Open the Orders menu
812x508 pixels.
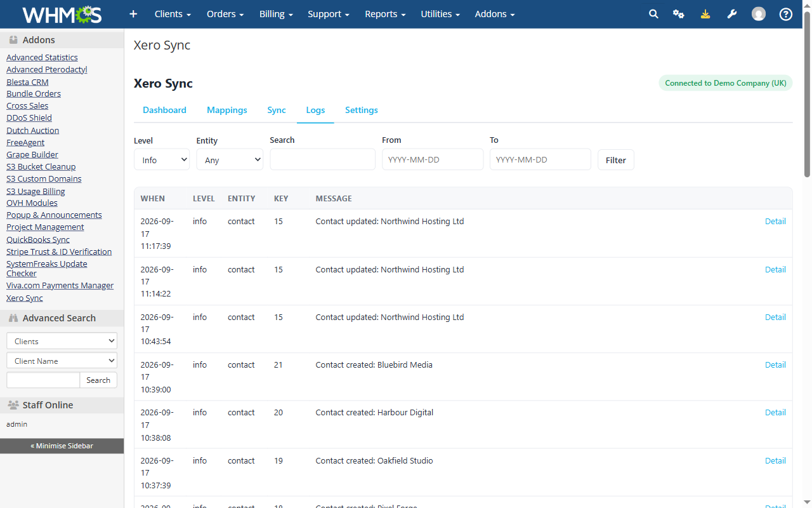click(225, 14)
